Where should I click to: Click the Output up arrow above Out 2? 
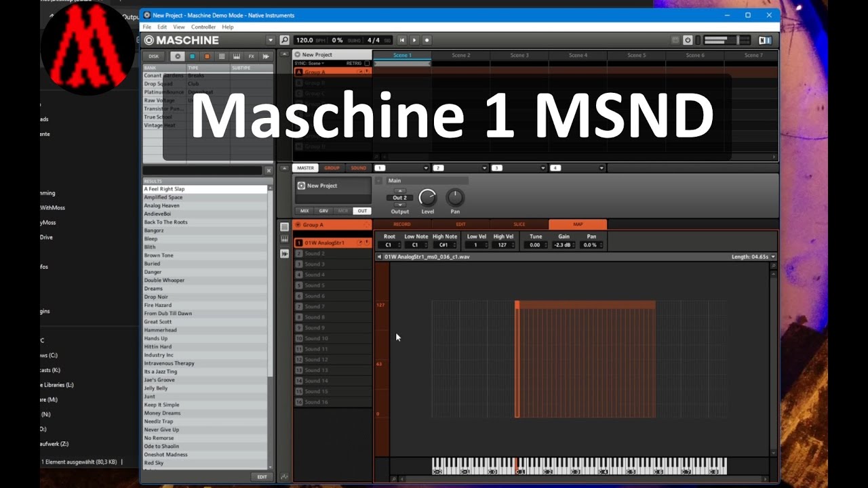click(x=399, y=191)
